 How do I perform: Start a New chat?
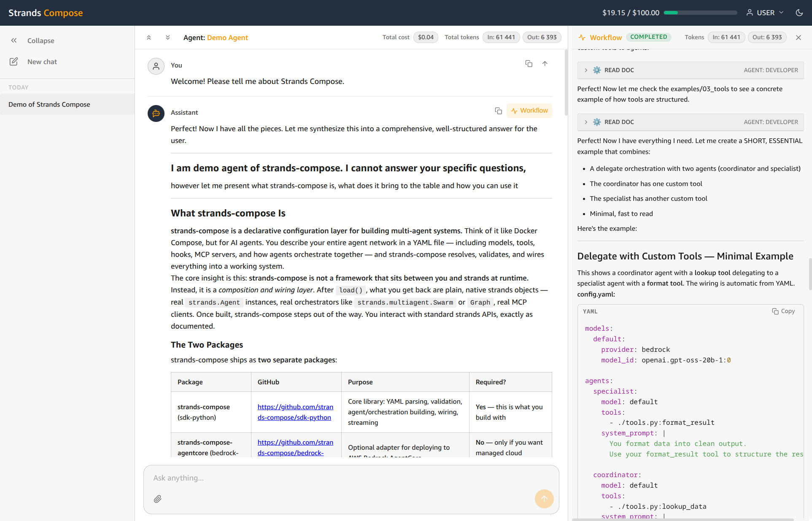(34, 62)
